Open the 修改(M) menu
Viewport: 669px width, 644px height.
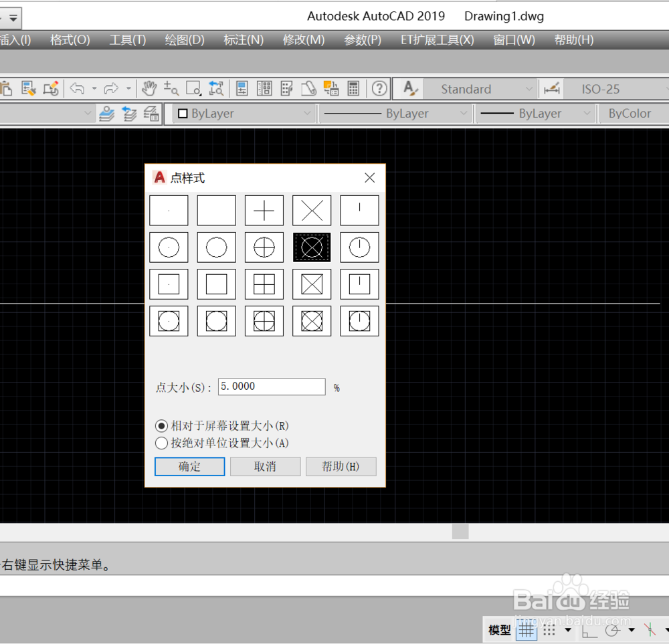(303, 40)
